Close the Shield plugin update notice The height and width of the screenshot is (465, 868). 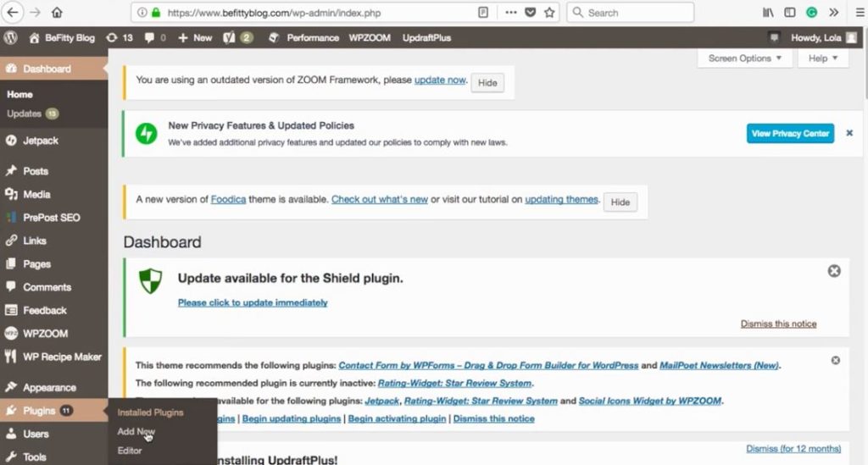[x=834, y=271]
